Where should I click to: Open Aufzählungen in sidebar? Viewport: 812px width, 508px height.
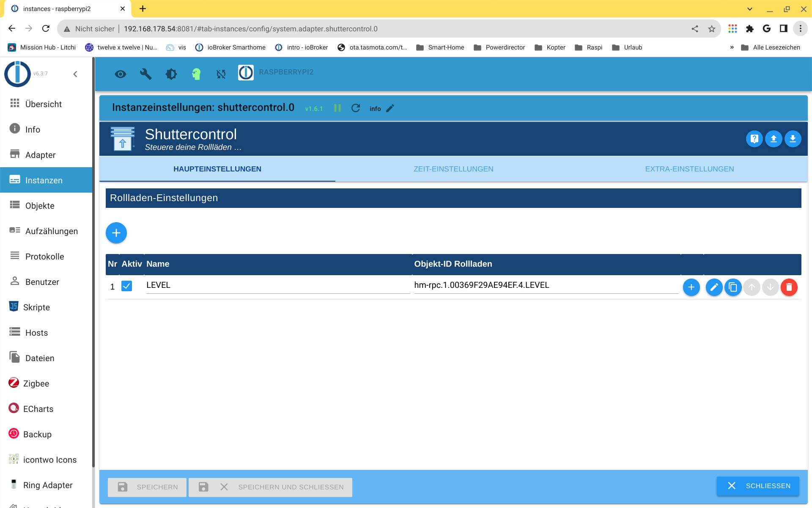(x=46, y=231)
